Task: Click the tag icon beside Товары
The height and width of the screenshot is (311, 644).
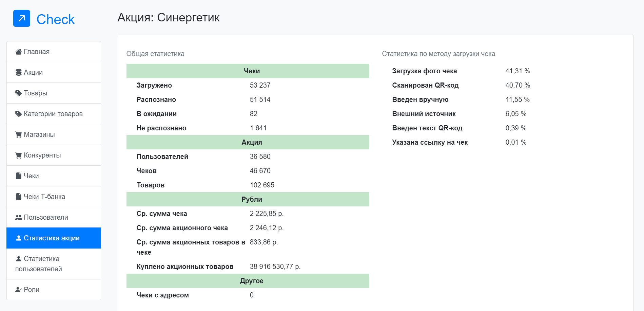Action: (x=19, y=93)
